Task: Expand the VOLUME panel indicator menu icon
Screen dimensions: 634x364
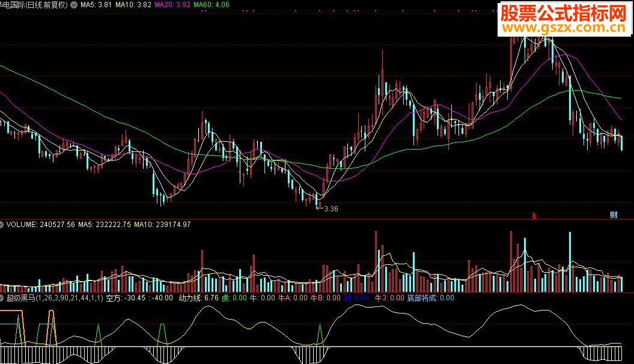Action: pyautogui.click(x=2, y=225)
